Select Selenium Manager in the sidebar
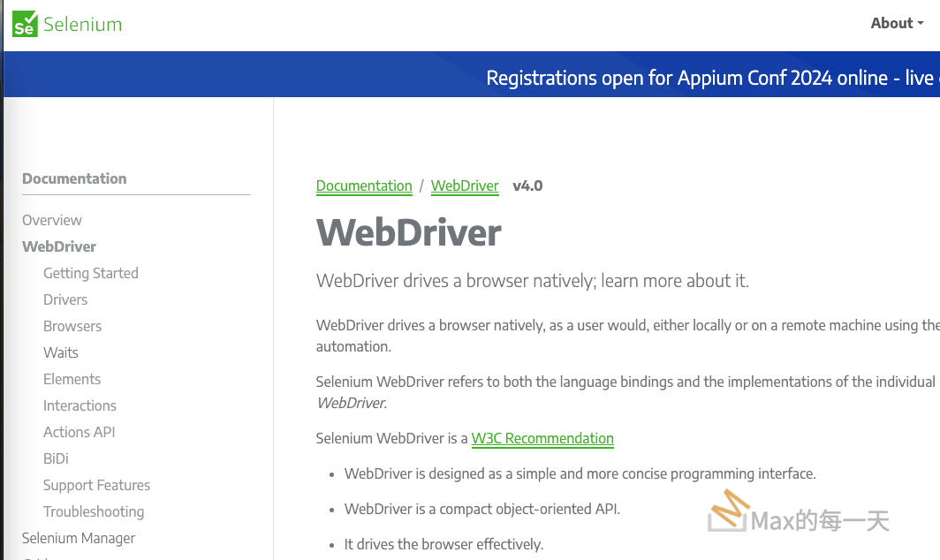 click(x=79, y=538)
